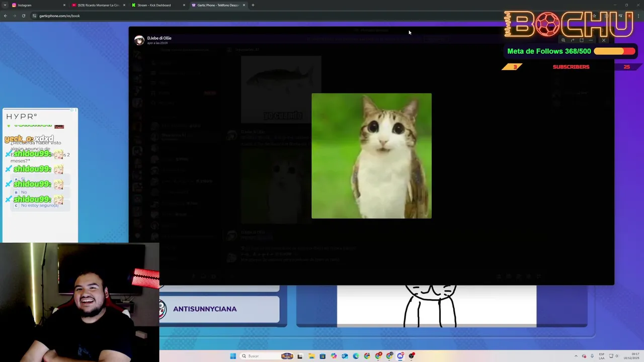Open File Explorer from the taskbar
Viewport: 644px width, 362px height.
tap(311, 356)
